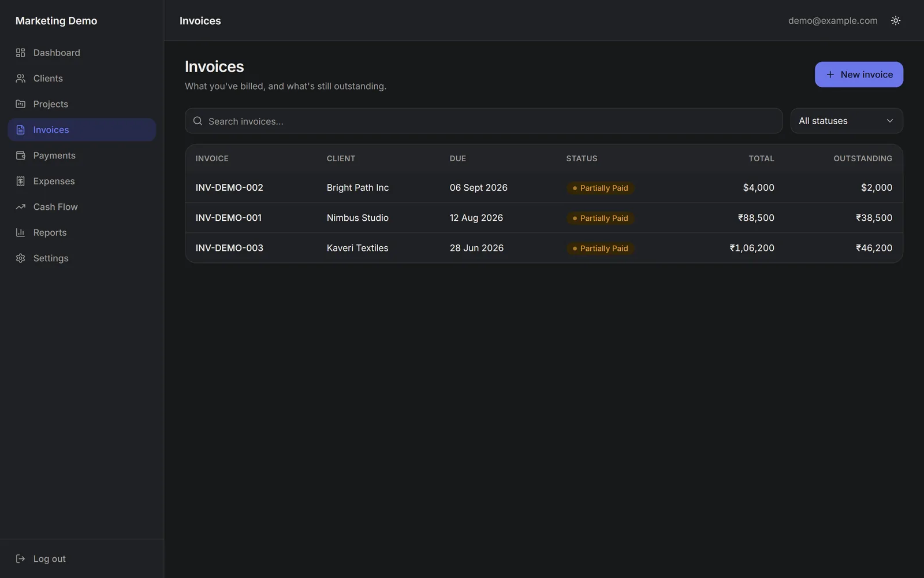This screenshot has width=924, height=578.
Task: Click total ₹1,06,200
Action: point(752,247)
